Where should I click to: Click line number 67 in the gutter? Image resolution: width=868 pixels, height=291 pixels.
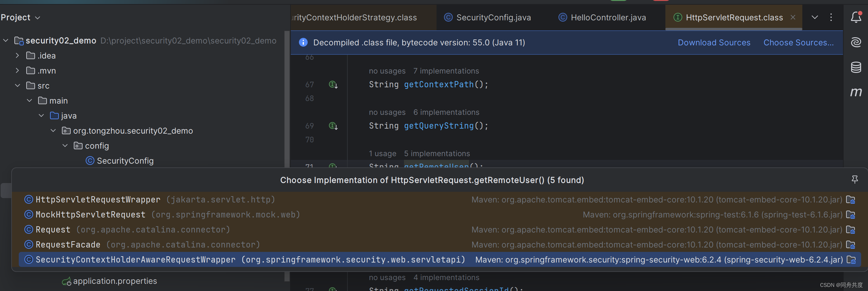pos(309,84)
